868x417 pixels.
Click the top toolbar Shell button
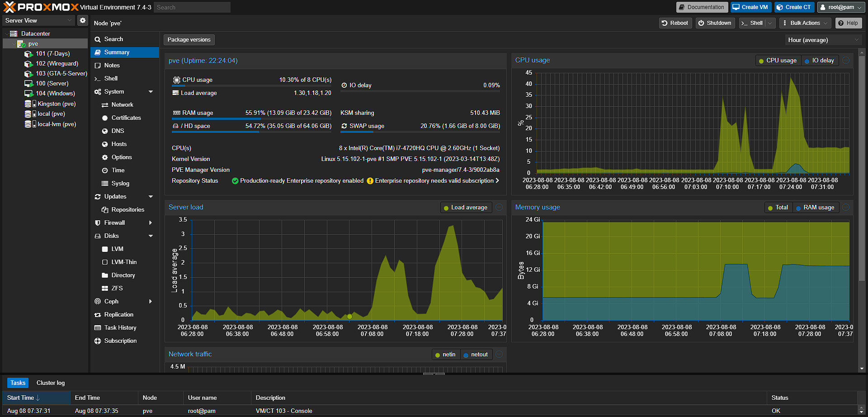pos(752,23)
